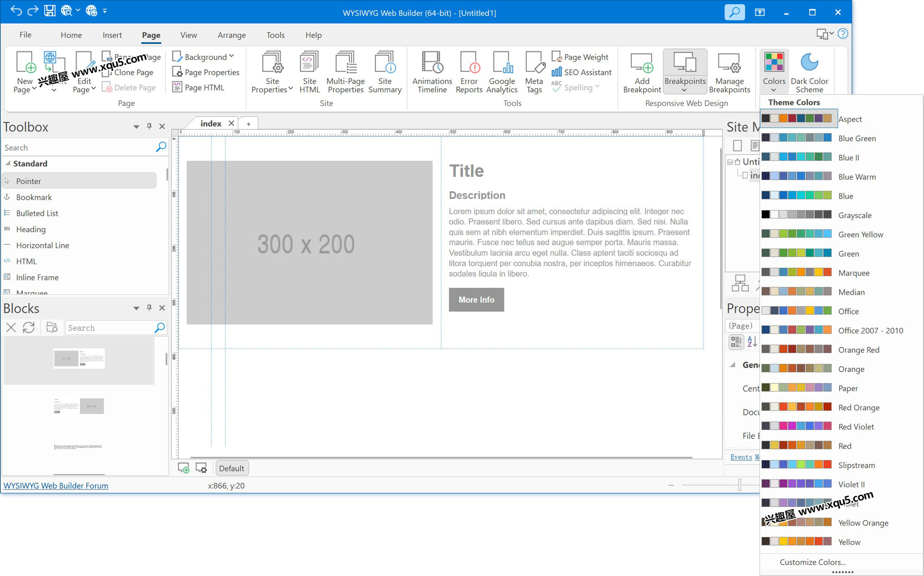Image resolution: width=924 pixels, height=576 pixels.
Task: Click the add breakpoint icon below canvas
Action: pyautogui.click(x=183, y=468)
